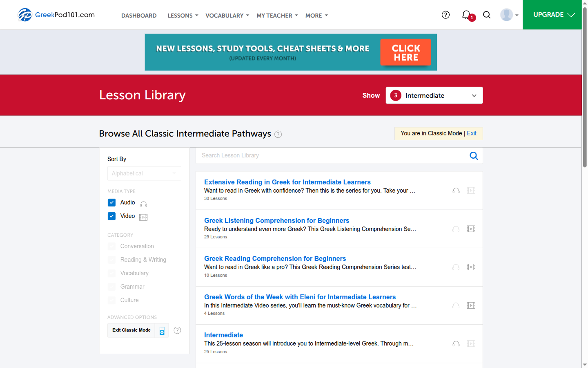Open Greek Listening Comprehension for Beginners
This screenshot has width=588, height=368.
point(277,220)
